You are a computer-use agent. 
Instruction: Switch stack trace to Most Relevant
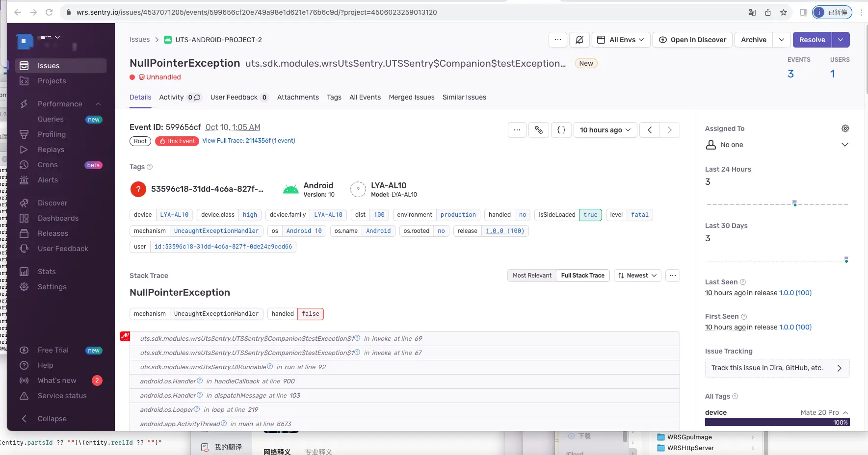click(532, 276)
